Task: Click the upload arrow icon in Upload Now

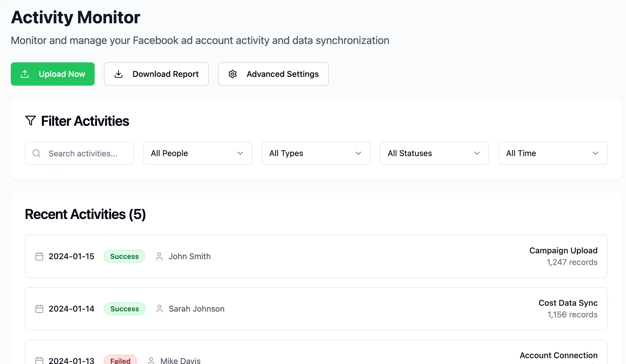Action: point(25,74)
